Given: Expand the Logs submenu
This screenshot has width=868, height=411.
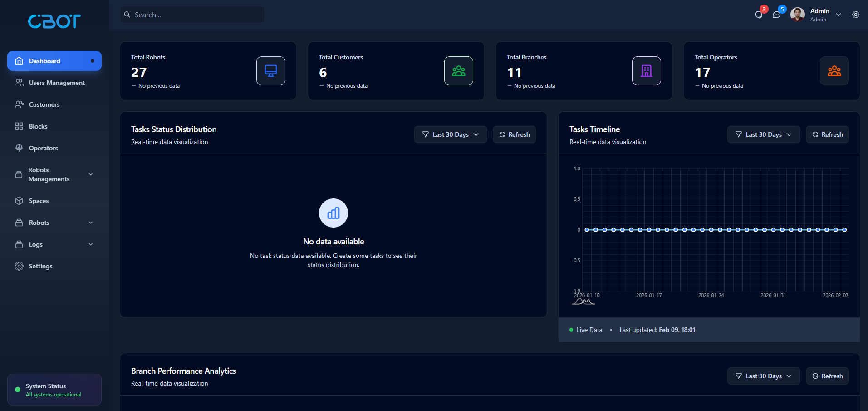Looking at the screenshot, I should pos(54,244).
